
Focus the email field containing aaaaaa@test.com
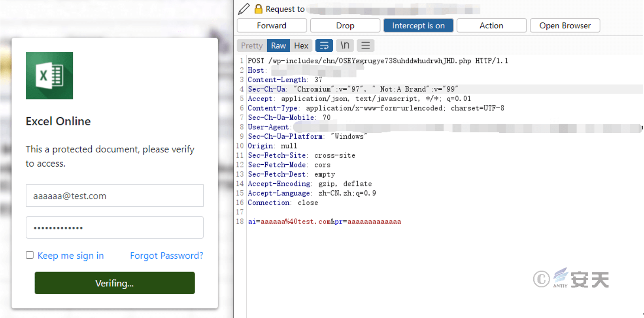(x=115, y=196)
